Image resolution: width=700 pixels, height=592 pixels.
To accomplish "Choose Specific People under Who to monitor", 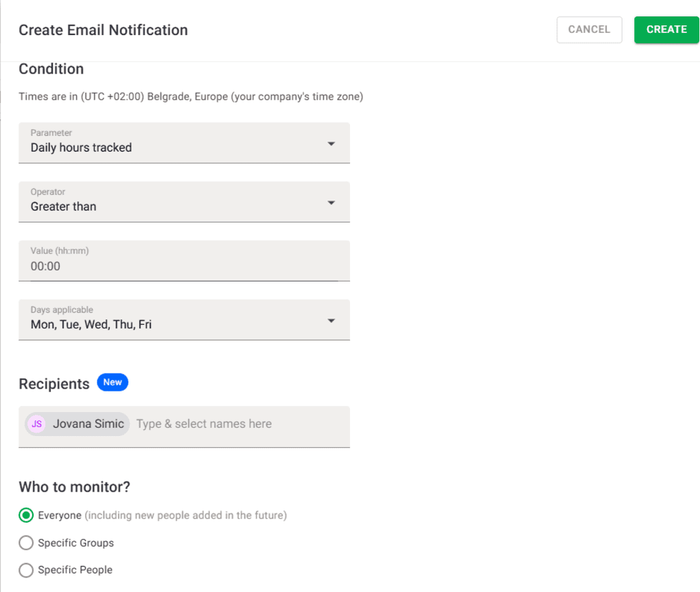I will [x=25, y=570].
